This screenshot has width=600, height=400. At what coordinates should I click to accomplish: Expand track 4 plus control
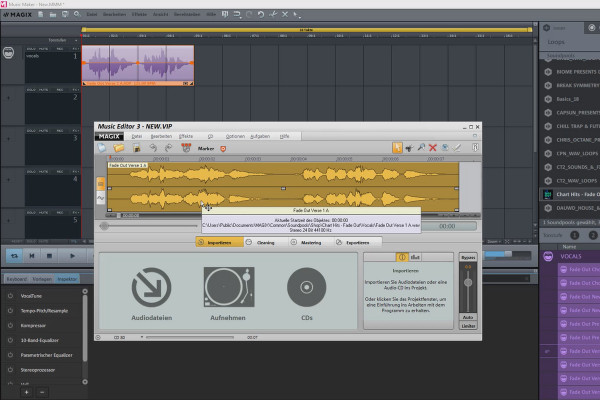coord(8,180)
